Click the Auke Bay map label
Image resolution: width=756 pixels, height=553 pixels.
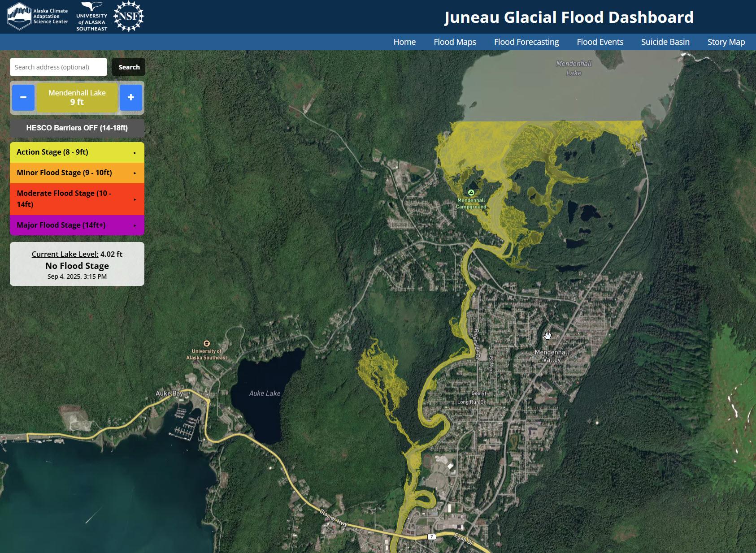169,393
